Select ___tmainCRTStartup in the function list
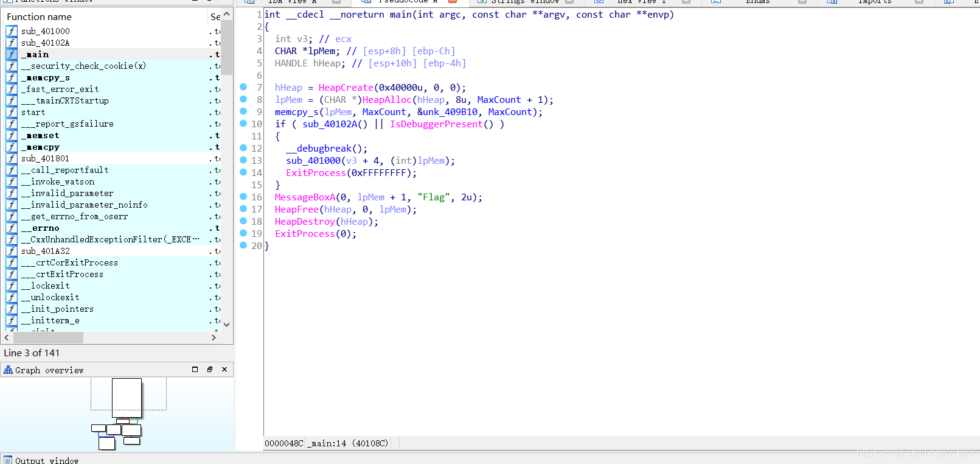This screenshot has width=980, height=464. 64,100
